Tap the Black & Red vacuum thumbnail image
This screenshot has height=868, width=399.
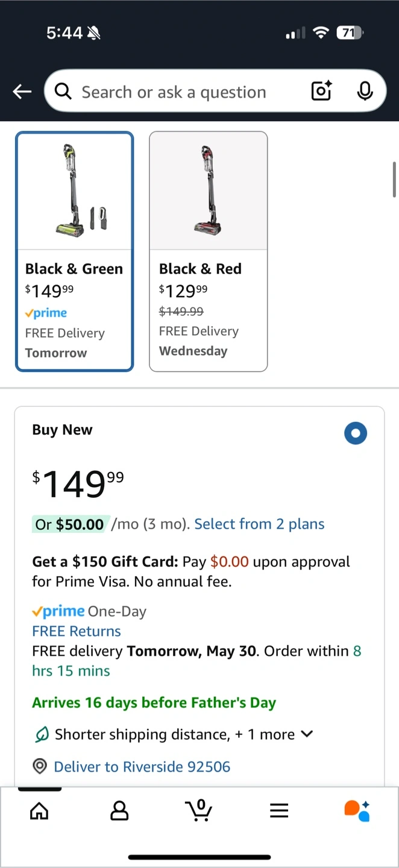click(208, 190)
